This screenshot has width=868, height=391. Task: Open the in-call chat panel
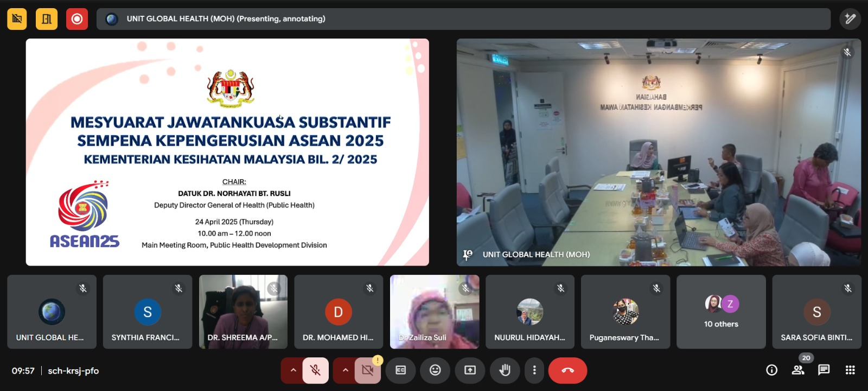824,370
